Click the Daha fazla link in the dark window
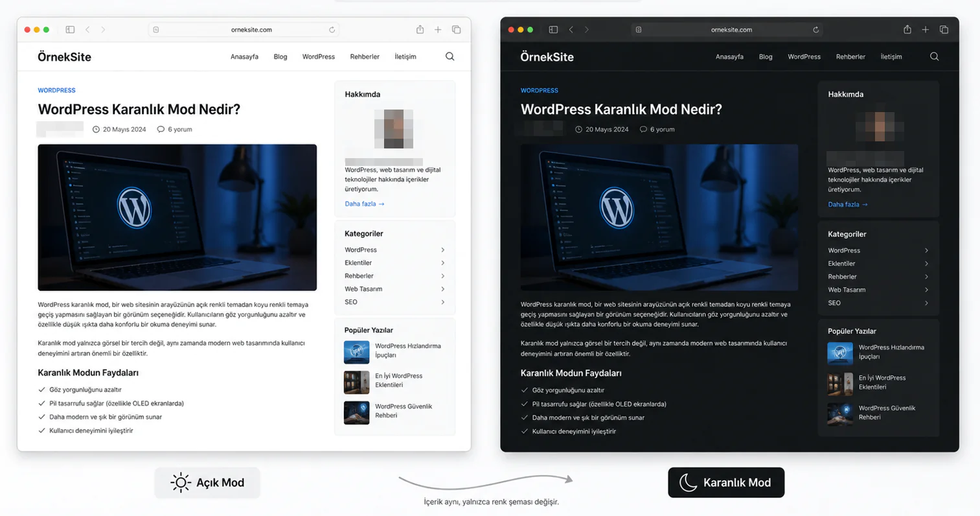The image size is (980, 516). click(848, 204)
